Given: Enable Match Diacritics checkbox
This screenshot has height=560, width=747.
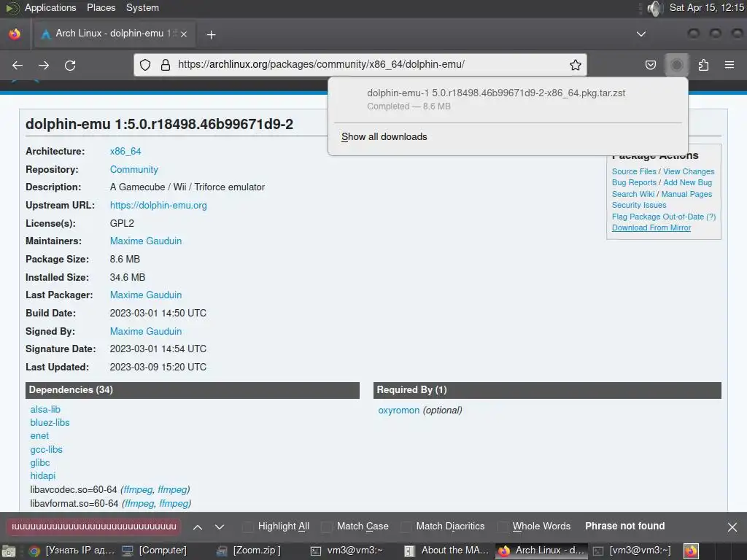Looking at the screenshot, I should [406, 526].
